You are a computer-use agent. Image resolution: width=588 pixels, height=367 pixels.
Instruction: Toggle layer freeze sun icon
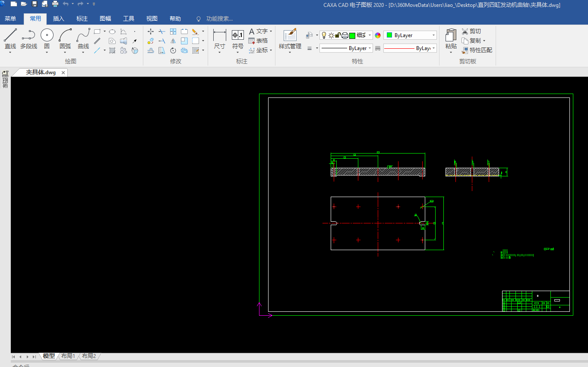[x=331, y=35]
